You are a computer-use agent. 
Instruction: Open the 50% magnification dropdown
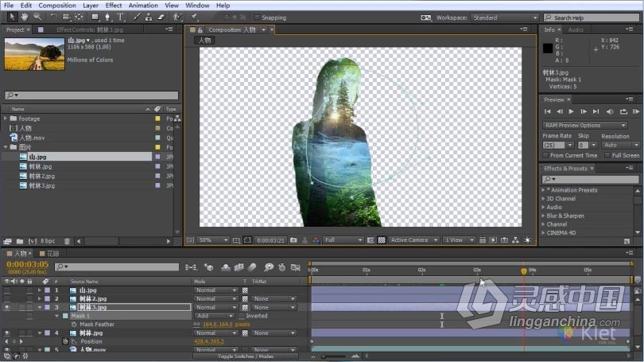pyautogui.click(x=213, y=240)
